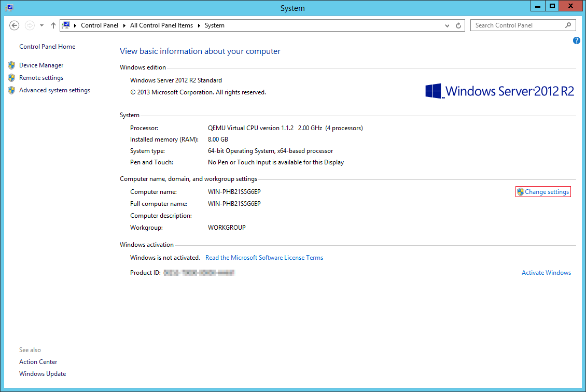Select Windows Server 2012 R2 Standard text

coord(176,80)
